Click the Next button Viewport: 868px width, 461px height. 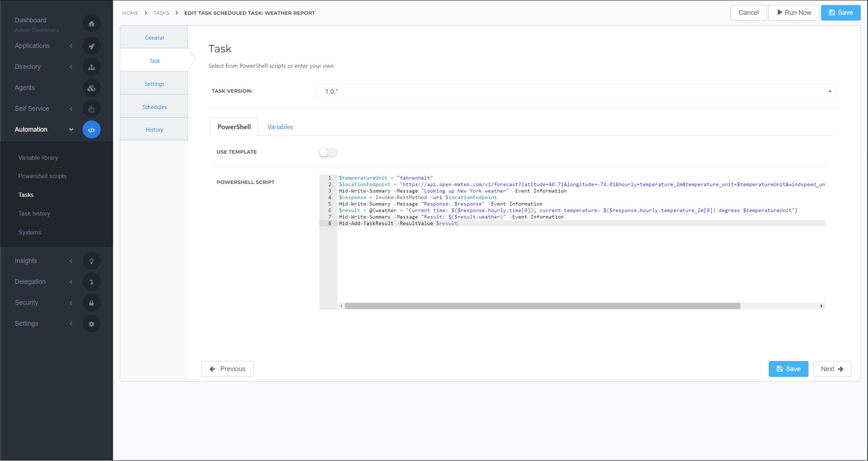coord(832,369)
